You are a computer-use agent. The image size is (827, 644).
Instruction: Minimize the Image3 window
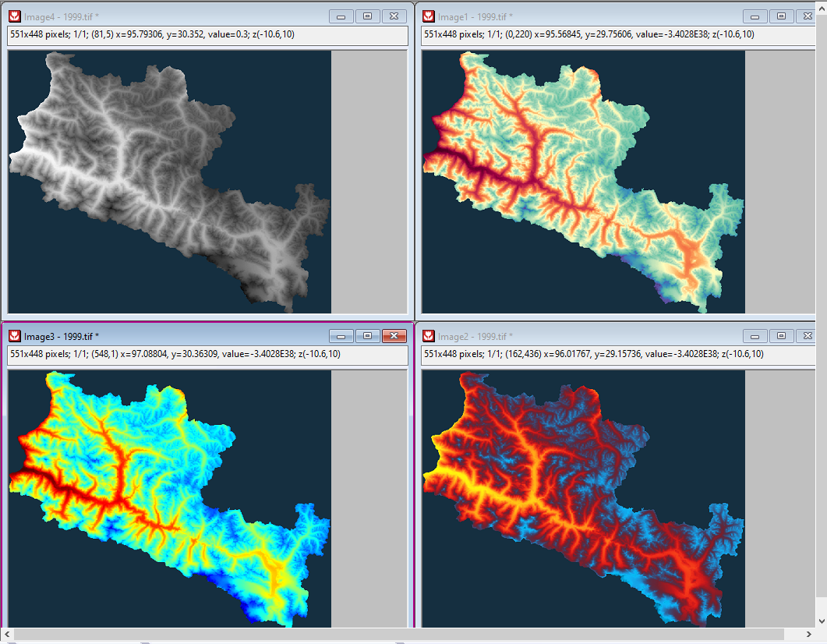(341, 336)
